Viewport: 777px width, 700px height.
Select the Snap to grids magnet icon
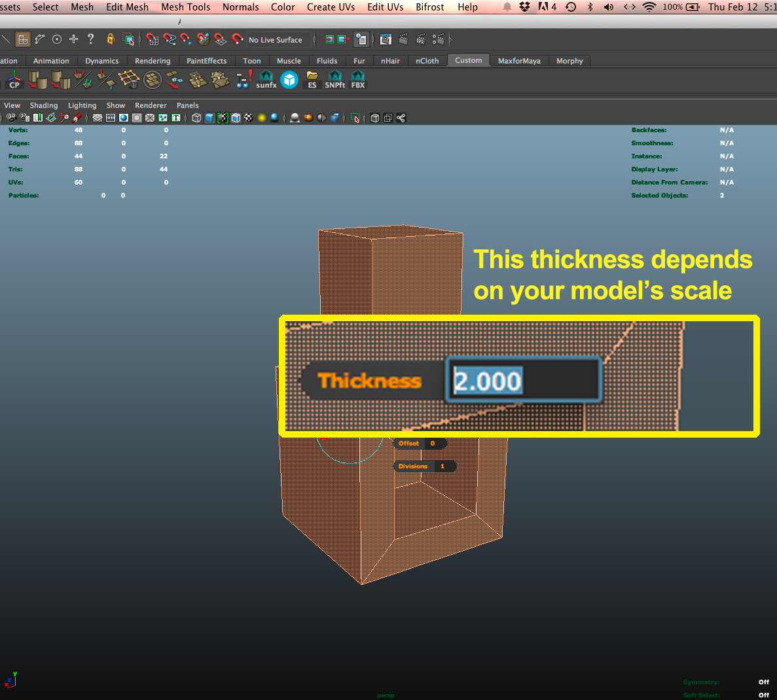(x=153, y=39)
